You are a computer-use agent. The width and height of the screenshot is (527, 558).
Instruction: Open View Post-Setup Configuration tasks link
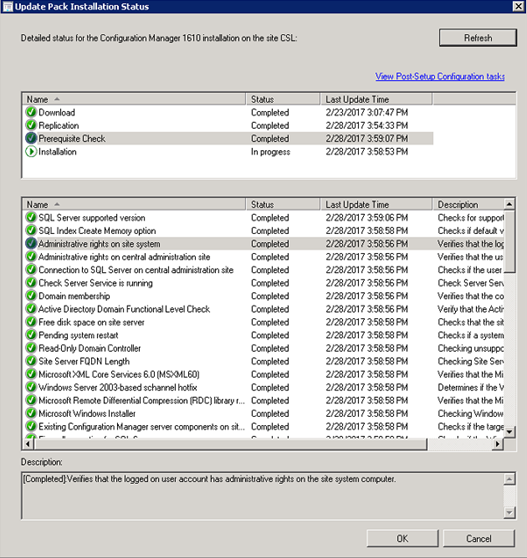point(440,77)
